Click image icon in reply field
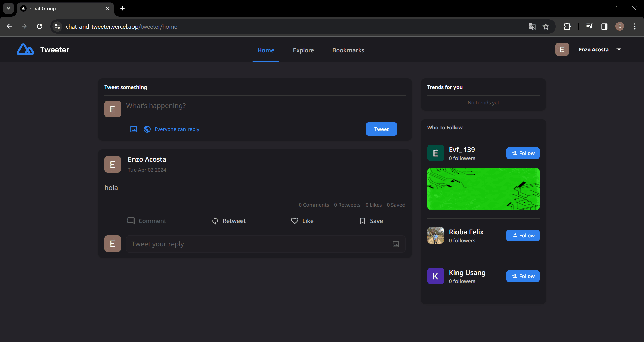 pos(396,244)
